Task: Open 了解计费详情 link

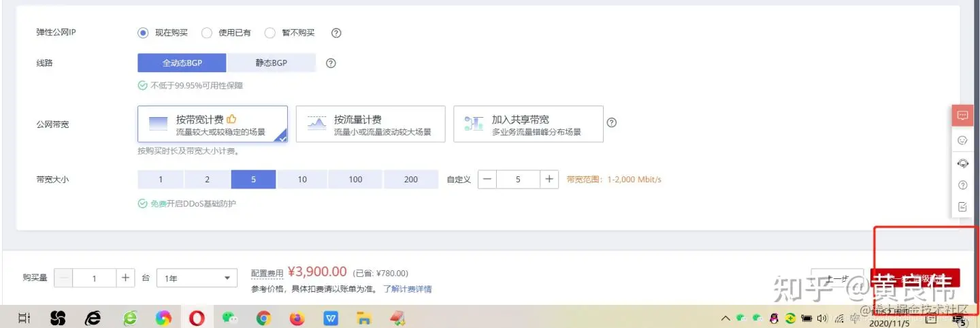Action: click(x=407, y=289)
